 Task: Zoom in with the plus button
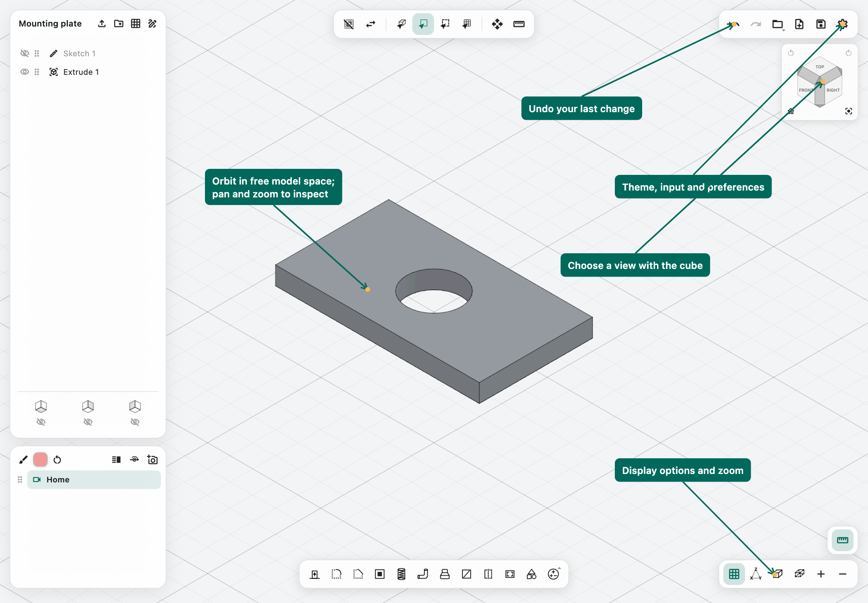(x=821, y=574)
